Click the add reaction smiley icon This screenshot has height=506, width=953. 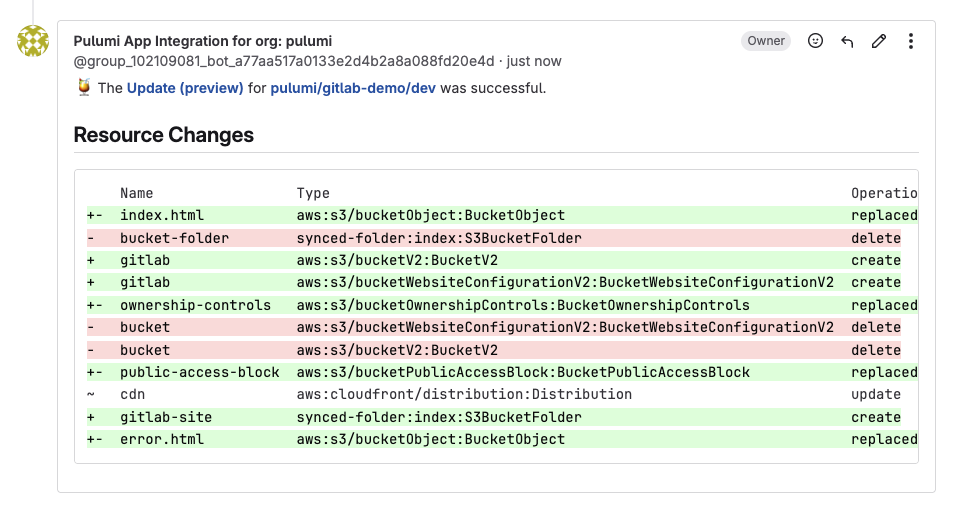pos(815,41)
